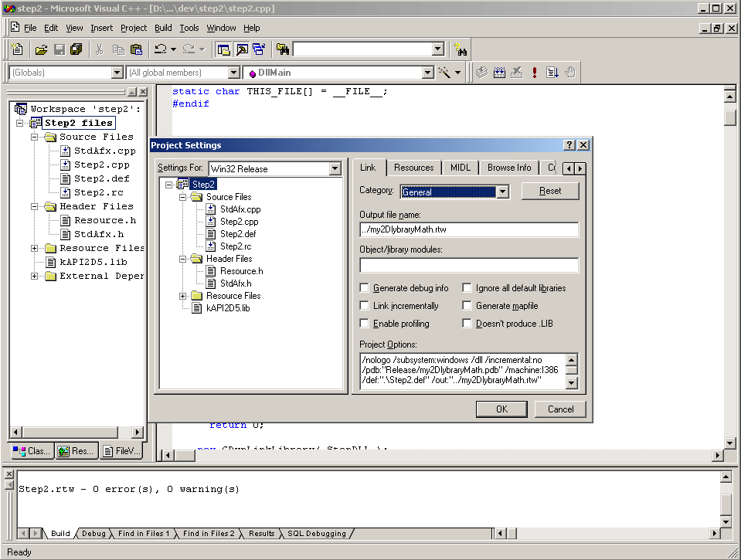
Task: Click the Copy toolbar icon
Action: click(x=118, y=49)
